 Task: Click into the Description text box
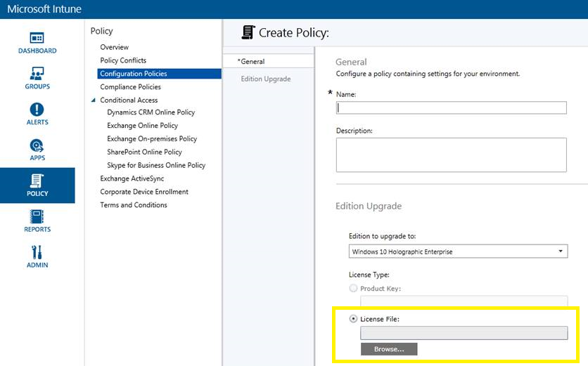[451, 155]
